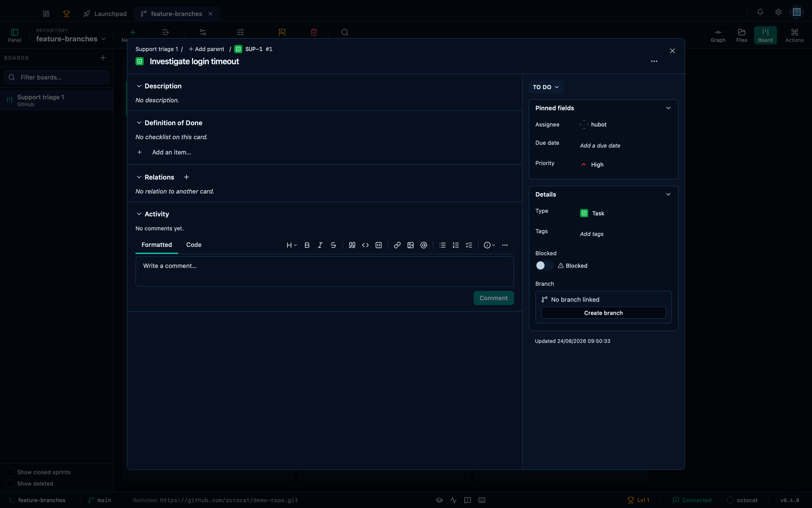812x508 pixels.
Task: Toggle the Panel sidebar
Action: (x=14, y=35)
